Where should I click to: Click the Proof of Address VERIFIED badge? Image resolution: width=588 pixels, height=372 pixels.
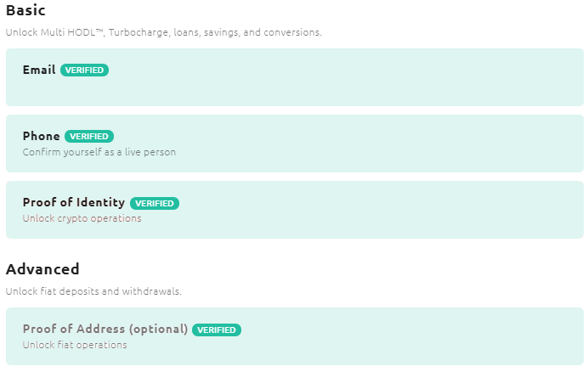coord(217,330)
